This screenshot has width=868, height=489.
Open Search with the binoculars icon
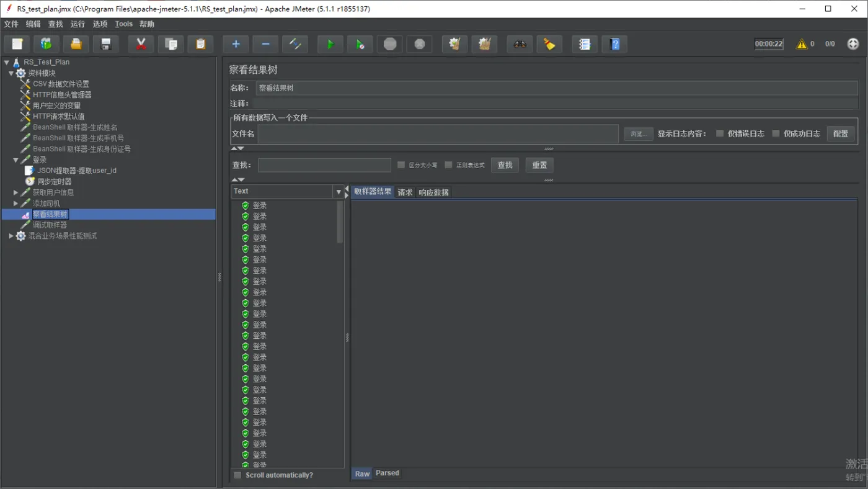520,44
